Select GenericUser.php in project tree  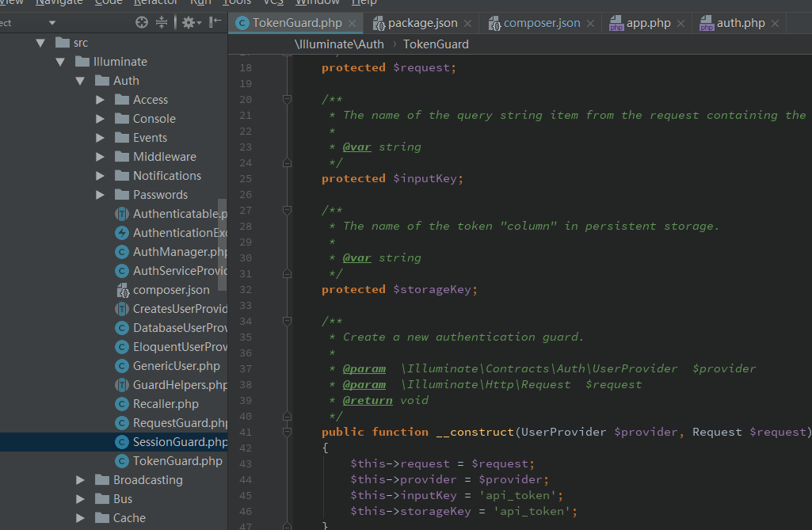point(168,366)
